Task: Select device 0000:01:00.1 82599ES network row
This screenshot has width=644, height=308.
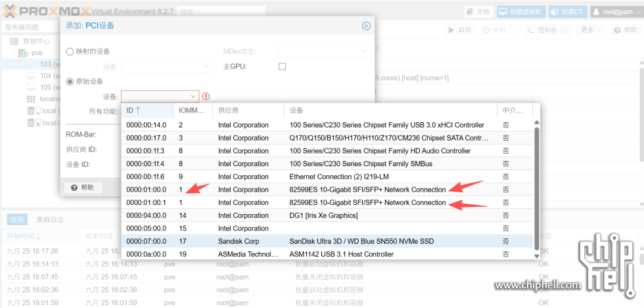Action: 327,202
